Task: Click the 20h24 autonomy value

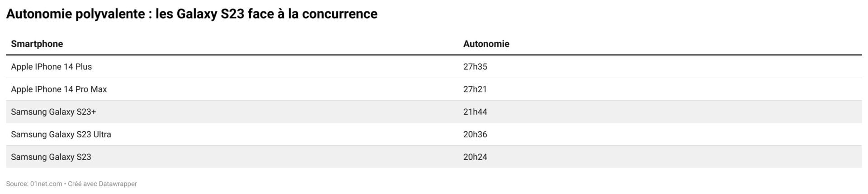Action: pyautogui.click(x=475, y=157)
